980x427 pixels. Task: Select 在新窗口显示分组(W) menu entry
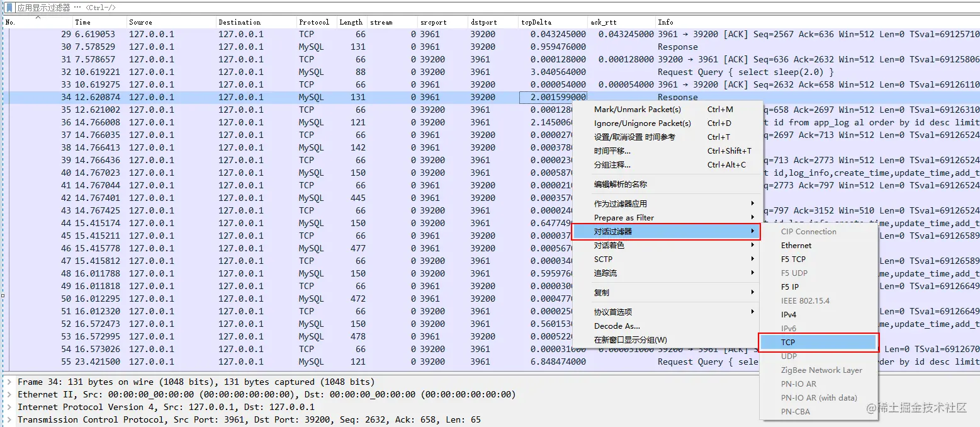[x=667, y=340]
